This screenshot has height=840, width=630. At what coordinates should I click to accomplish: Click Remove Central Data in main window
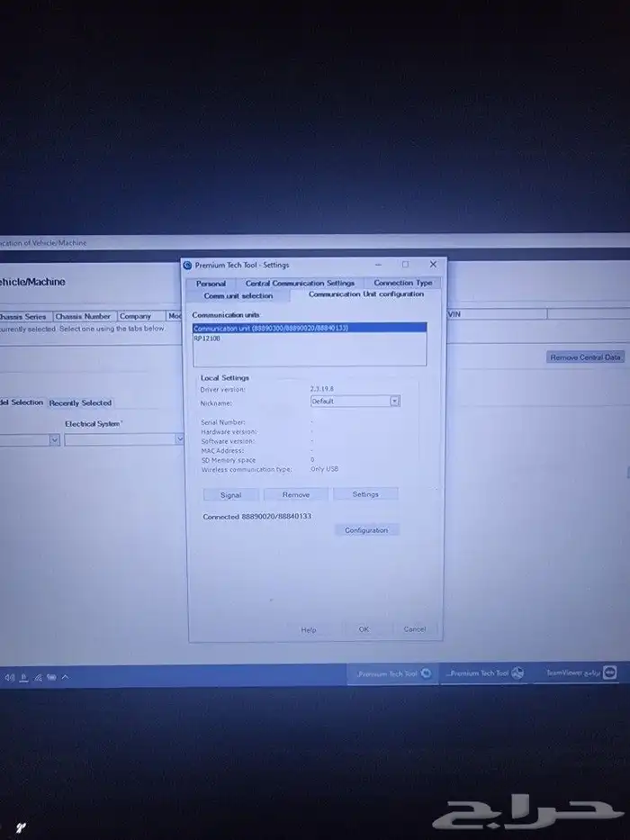point(585,357)
